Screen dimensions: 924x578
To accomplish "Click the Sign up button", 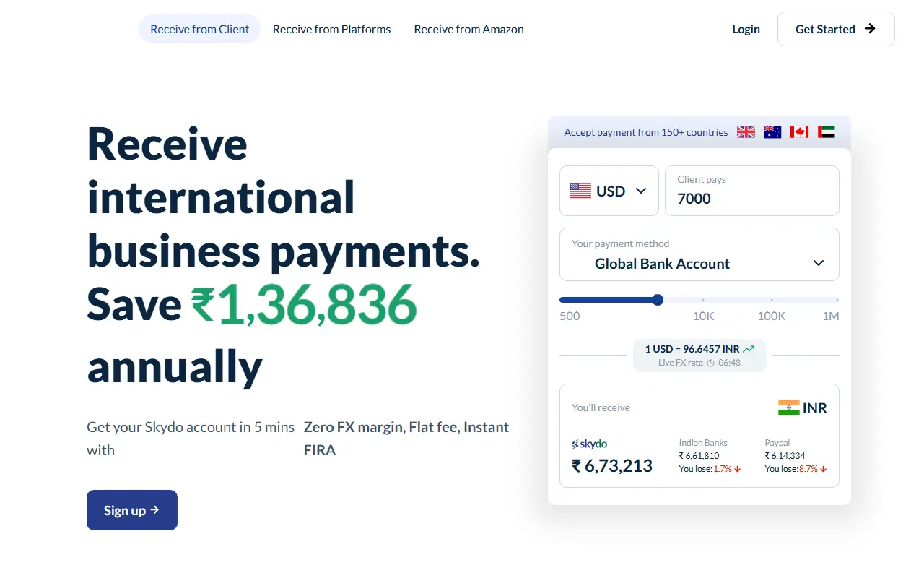I will pos(132,510).
